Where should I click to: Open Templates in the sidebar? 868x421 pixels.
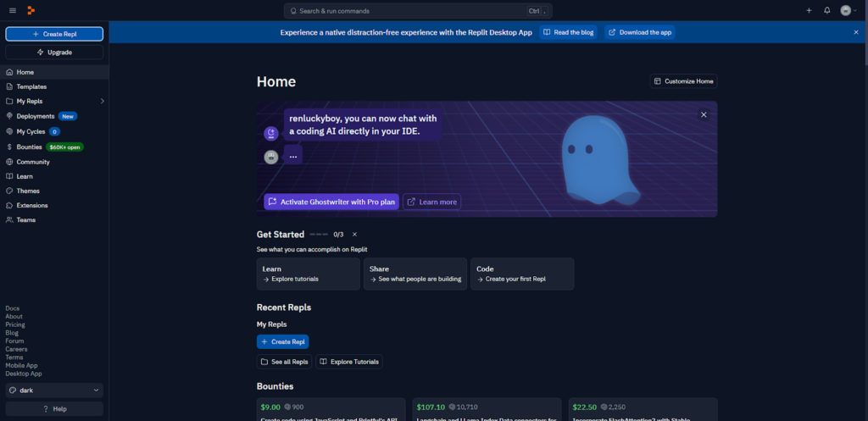tap(31, 86)
